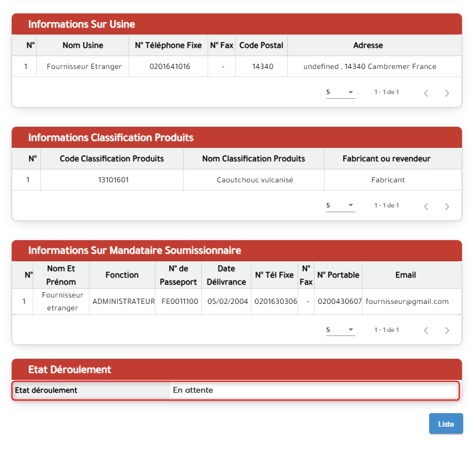Next page arrow in Classification Produits table

coord(447,206)
